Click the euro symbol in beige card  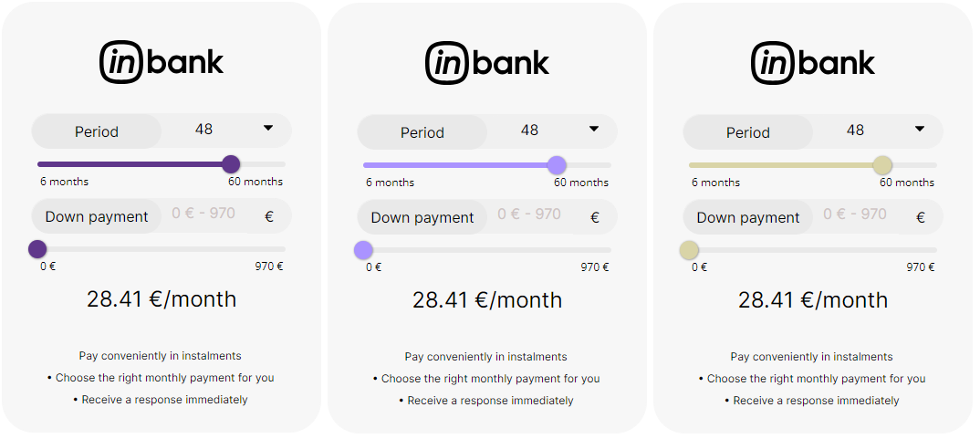pyautogui.click(x=921, y=217)
